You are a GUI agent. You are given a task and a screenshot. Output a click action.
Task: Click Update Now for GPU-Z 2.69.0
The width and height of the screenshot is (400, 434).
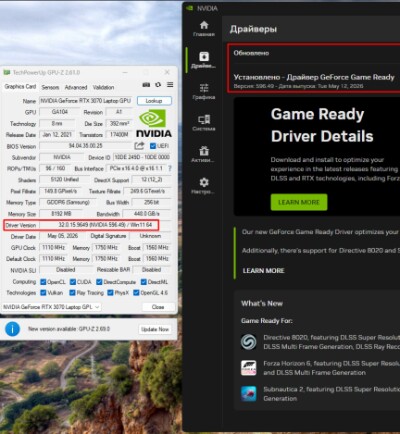[x=155, y=329]
